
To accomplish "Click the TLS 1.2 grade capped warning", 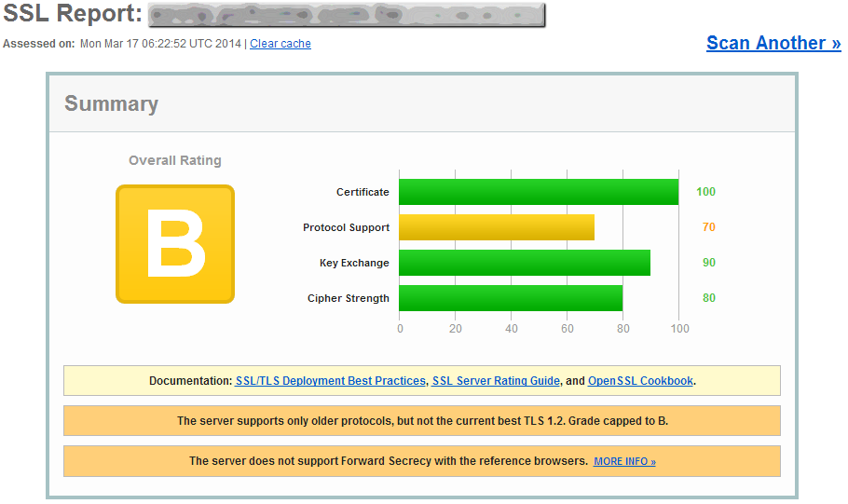I will pos(422,421).
